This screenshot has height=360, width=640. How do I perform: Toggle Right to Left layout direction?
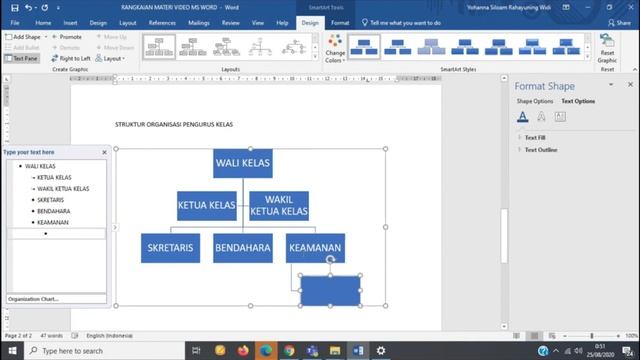click(71, 58)
